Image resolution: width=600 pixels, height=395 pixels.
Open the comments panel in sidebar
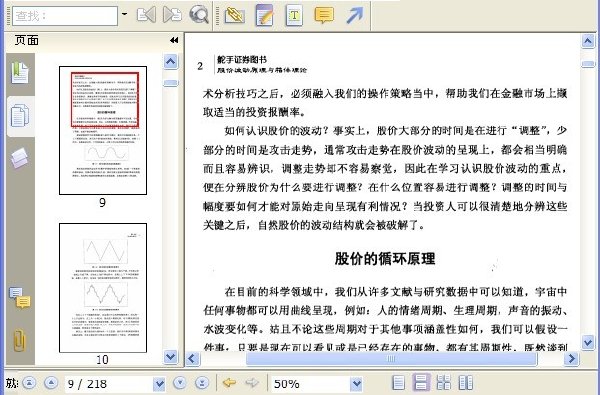click(x=20, y=297)
